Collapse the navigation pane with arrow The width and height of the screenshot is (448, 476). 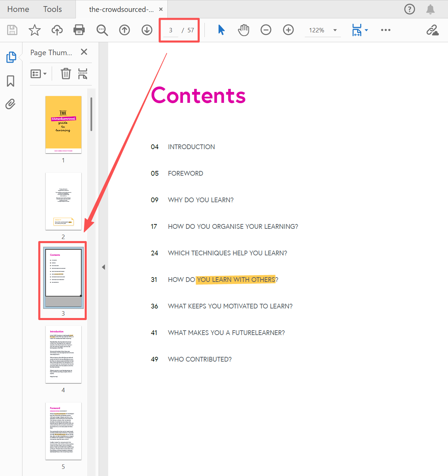click(x=103, y=267)
